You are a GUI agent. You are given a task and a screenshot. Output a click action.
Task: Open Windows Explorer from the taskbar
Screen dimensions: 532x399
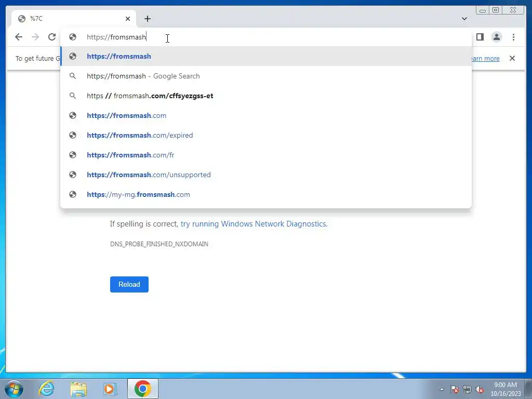click(78, 389)
